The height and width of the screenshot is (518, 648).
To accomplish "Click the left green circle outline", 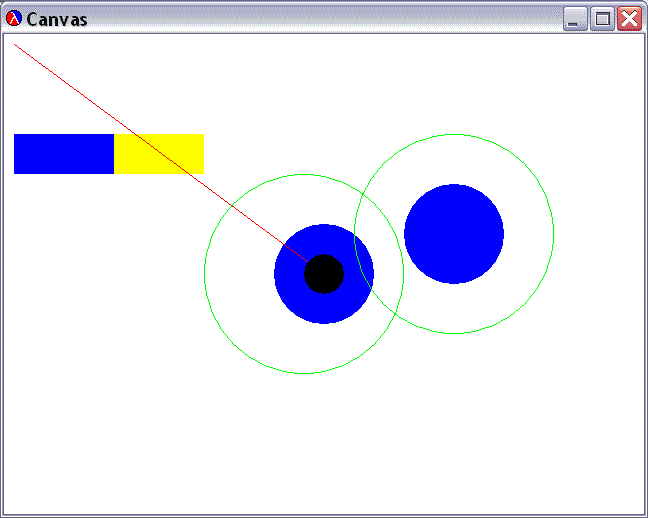I will (205, 274).
